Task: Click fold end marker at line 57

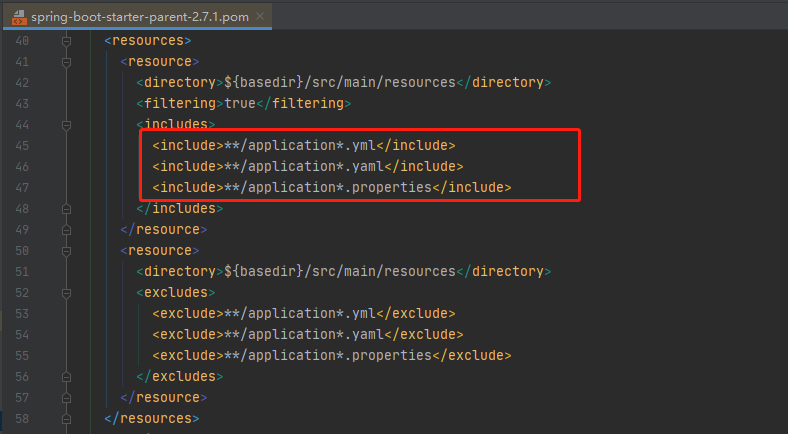Action: [66, 398]
